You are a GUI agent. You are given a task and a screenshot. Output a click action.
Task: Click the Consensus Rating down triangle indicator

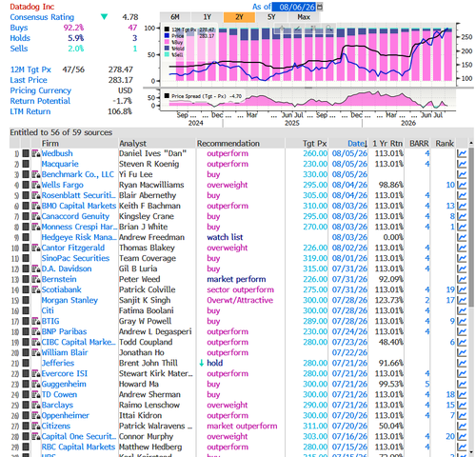click(x=104, y=17)
